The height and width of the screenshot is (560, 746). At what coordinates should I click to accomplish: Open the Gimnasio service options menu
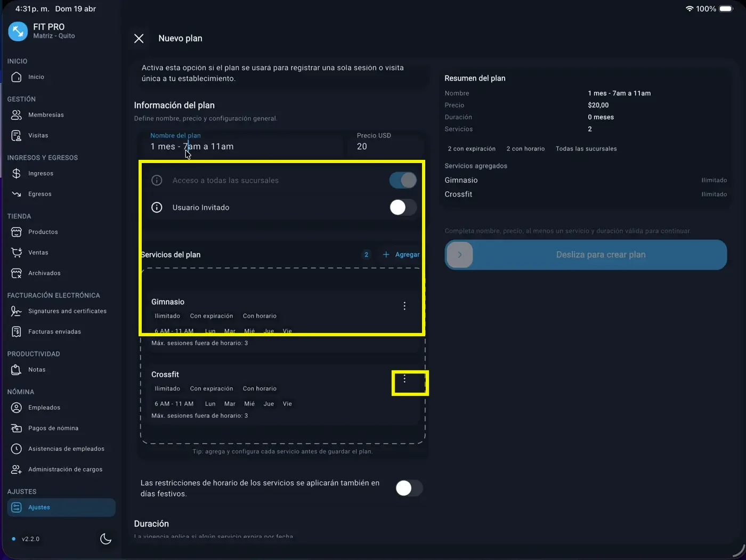tap(404, 306)
